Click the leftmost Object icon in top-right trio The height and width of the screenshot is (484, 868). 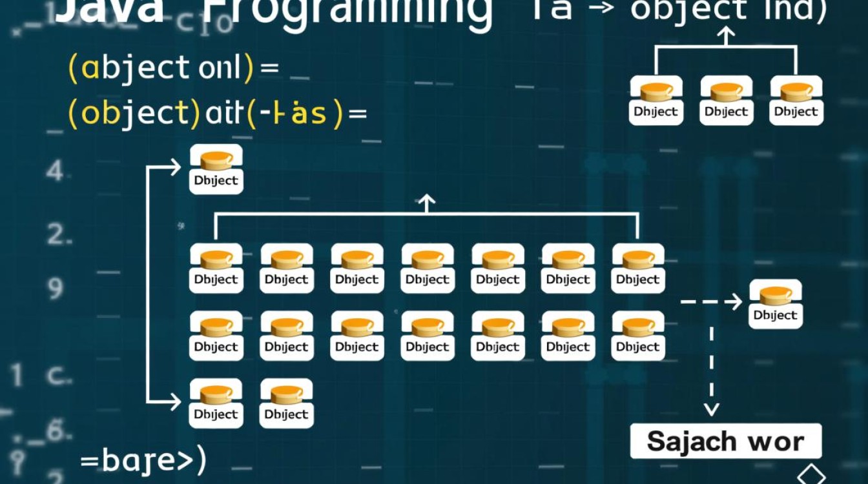coord(656,100)
